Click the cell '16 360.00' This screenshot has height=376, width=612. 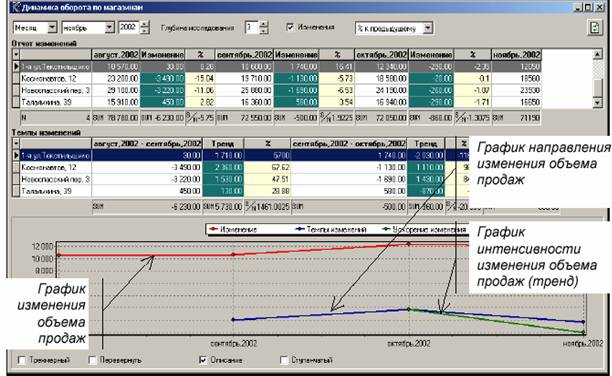point(244,102)
